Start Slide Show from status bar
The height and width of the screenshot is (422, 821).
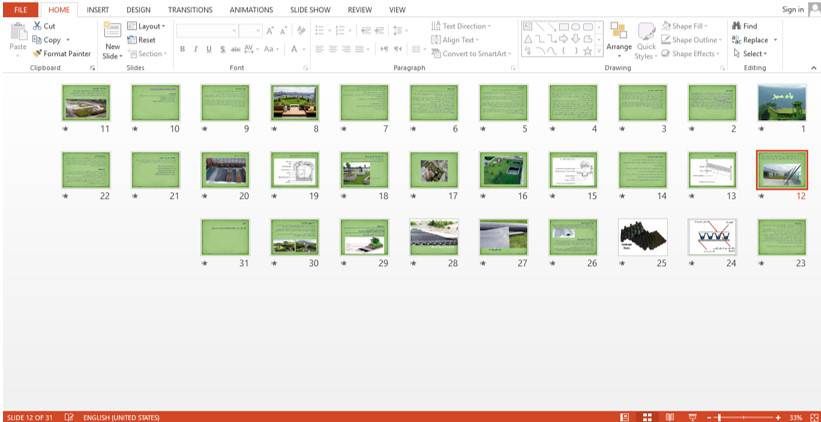[692, 417]
